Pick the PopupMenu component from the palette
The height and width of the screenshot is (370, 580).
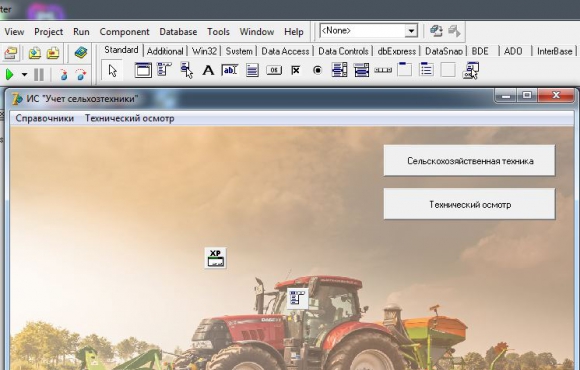click(186, 70)
